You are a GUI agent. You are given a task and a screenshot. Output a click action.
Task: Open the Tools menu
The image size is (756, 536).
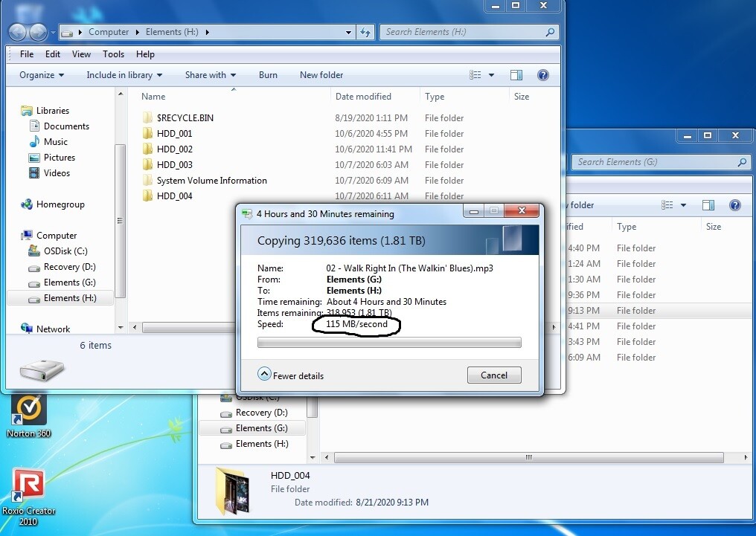tap(113, 54)
